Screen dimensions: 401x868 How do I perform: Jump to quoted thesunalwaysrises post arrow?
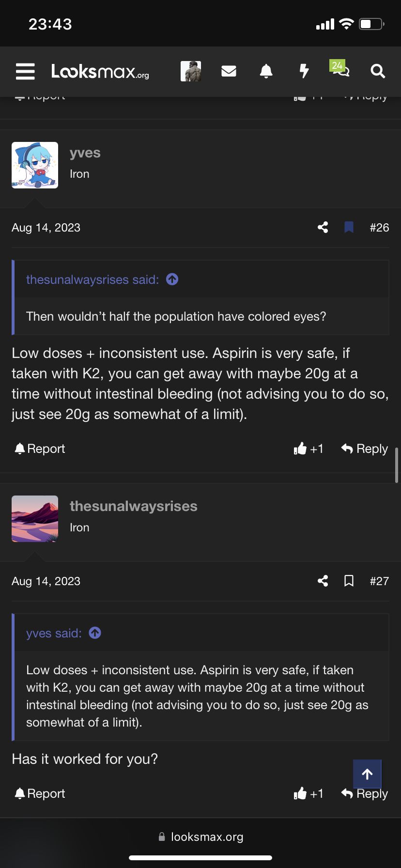click(172, 279)
